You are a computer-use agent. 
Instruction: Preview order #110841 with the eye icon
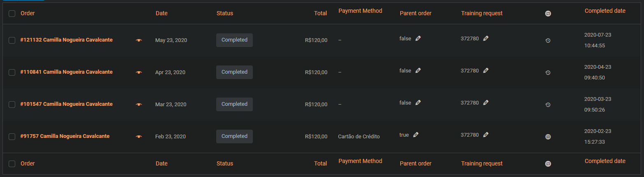click(139, 72)
